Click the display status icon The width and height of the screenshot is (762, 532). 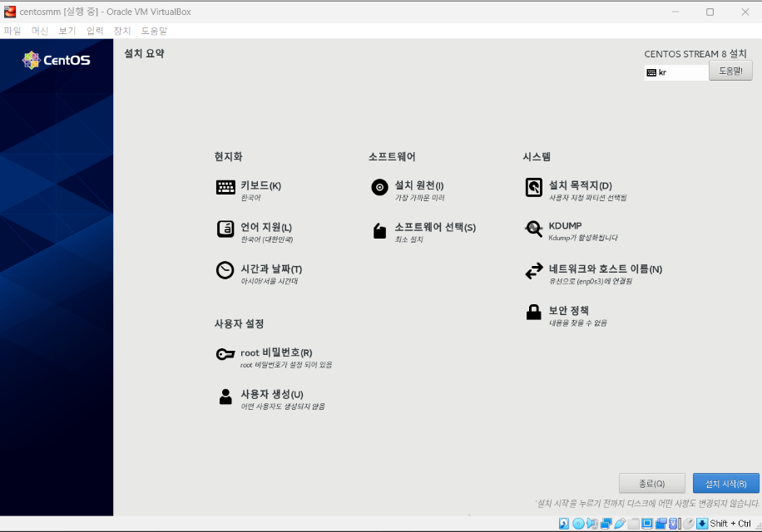point(647,524)
